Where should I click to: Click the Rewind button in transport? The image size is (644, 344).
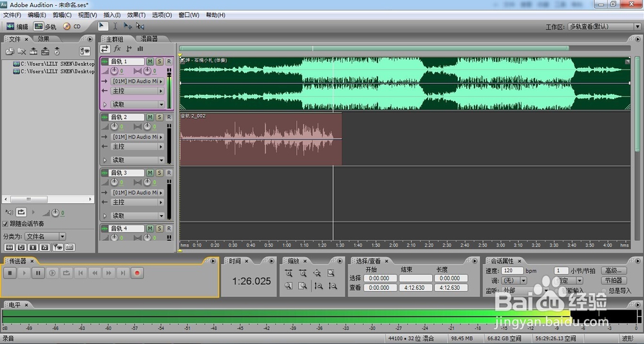pos(95,273)
